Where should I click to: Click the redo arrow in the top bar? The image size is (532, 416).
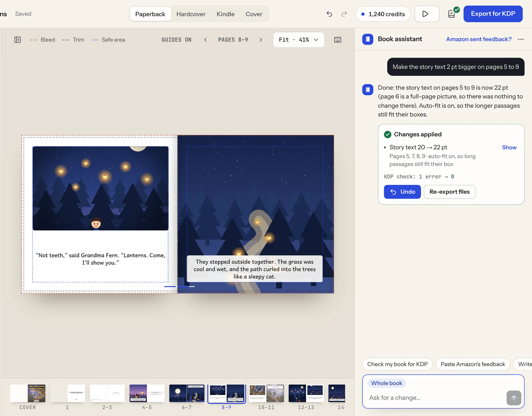pyautogui.click(x=344, y=14)
